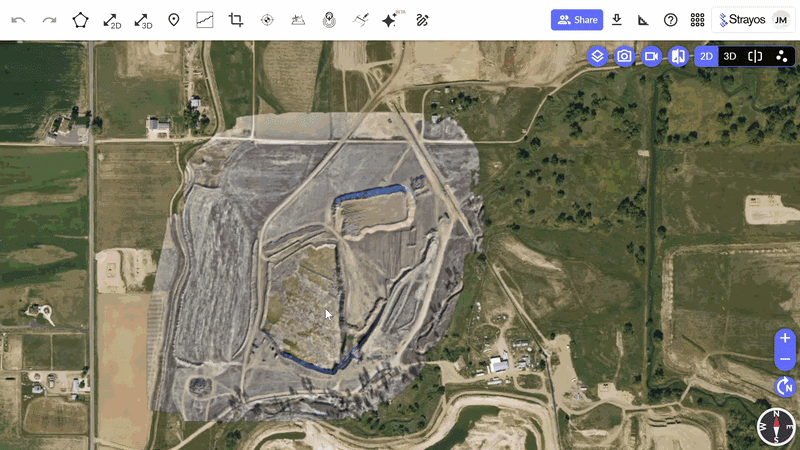Select the 3D distance measurement tool
The height and width of the screenshot is (450, 800).
(x=143, y=20)
